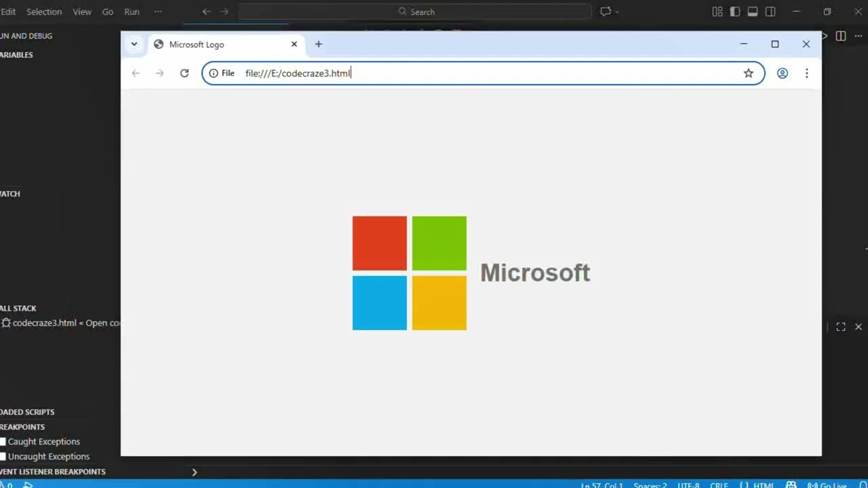Click the Chrome address bar
Viewport: 868px width, 488px height.
point(483,73)
